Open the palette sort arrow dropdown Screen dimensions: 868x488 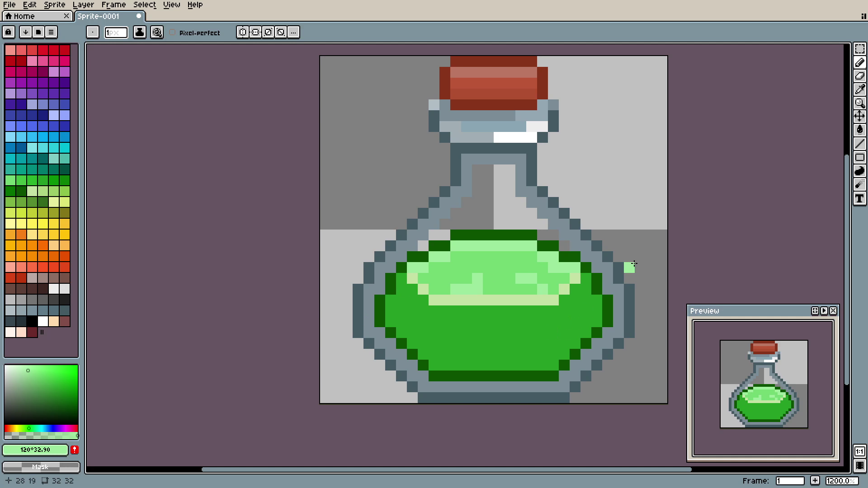point(26,32)
